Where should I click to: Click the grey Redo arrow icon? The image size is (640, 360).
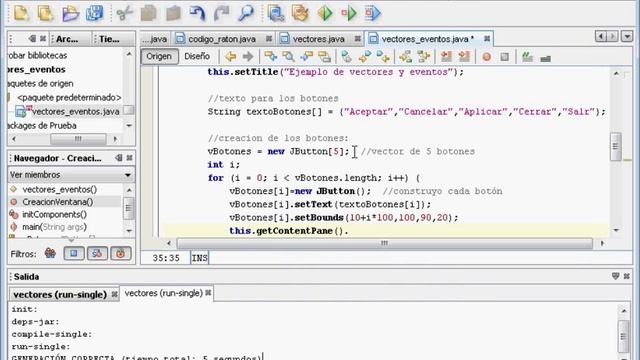[x=222, y=13]
